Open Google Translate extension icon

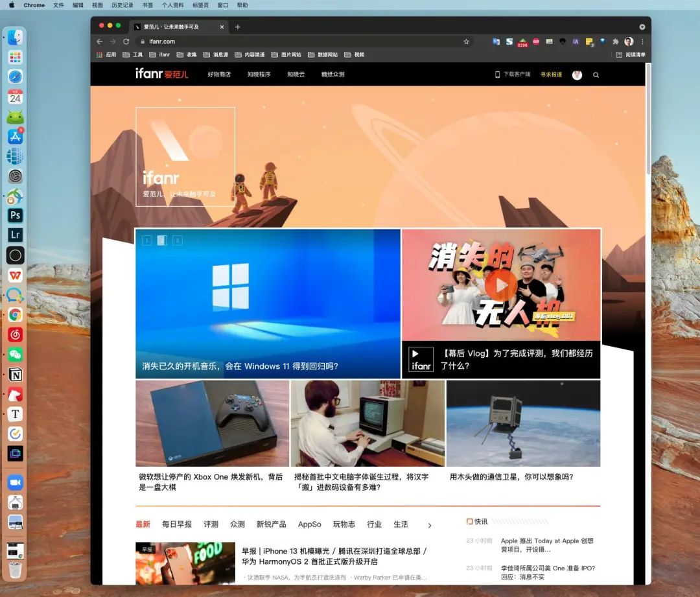pyautogui.click(x=496, y=41)
